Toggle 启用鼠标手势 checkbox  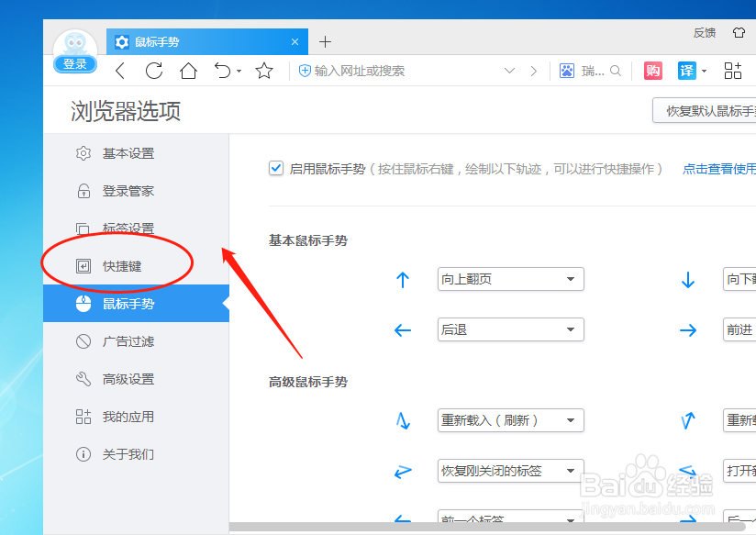coord(276,168)
